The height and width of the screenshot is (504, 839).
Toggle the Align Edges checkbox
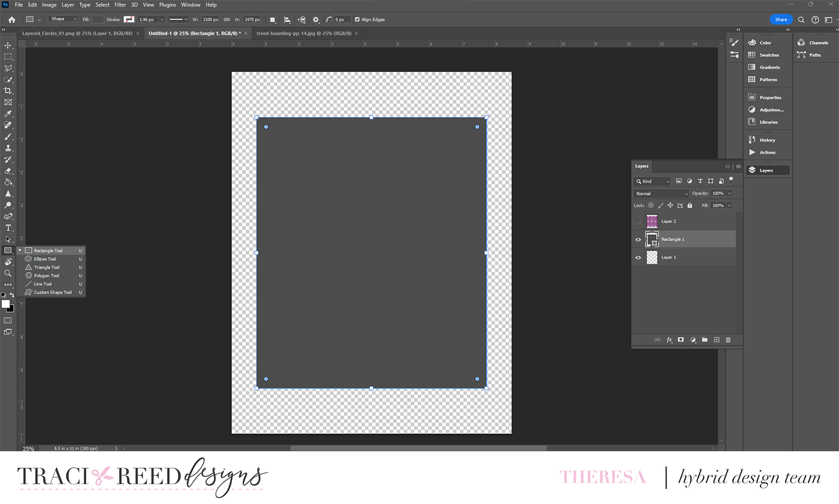[358, 19]
